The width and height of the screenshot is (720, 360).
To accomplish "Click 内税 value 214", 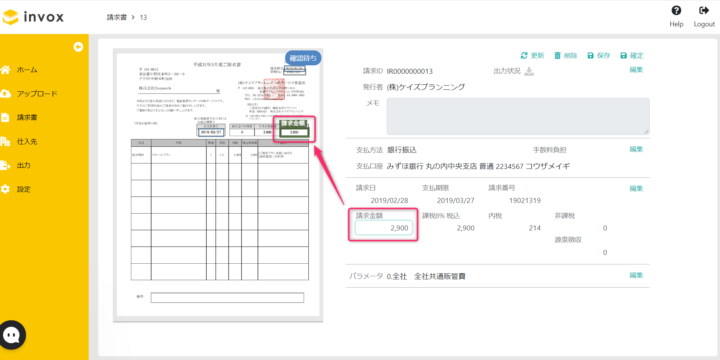I will [534, 228].
